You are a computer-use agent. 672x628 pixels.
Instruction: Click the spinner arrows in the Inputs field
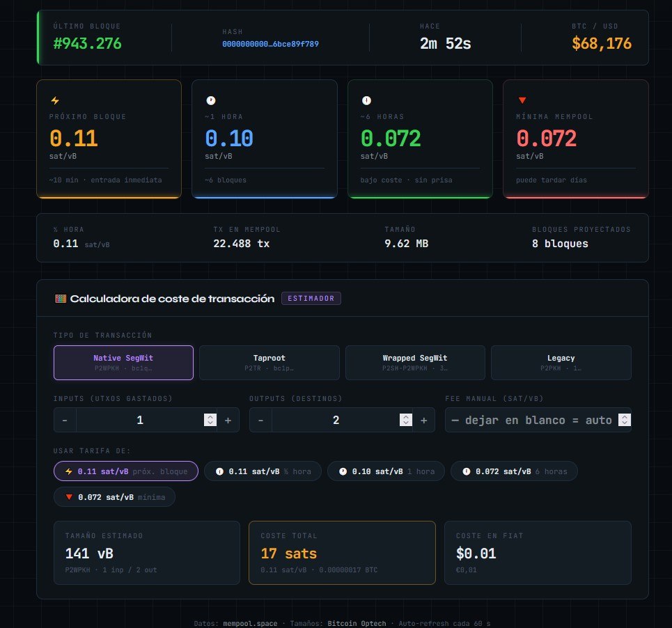210,420
